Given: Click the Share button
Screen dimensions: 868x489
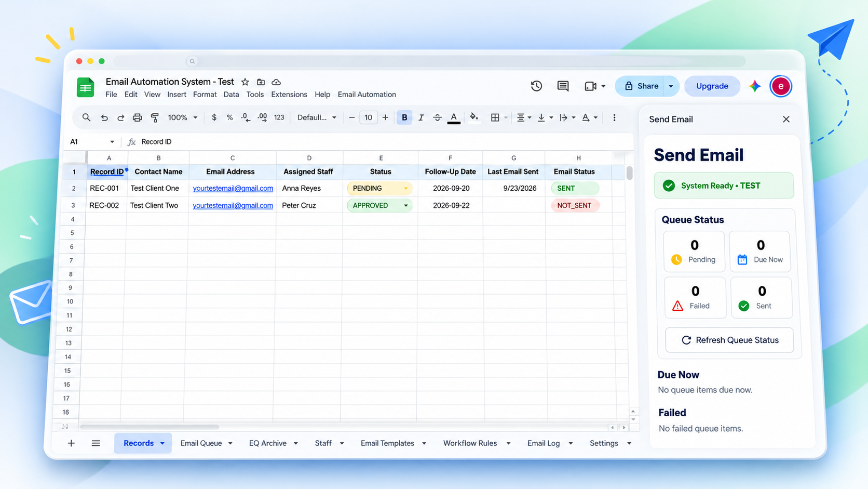Looking at the screenshot, I should click(x=642, y=86).
